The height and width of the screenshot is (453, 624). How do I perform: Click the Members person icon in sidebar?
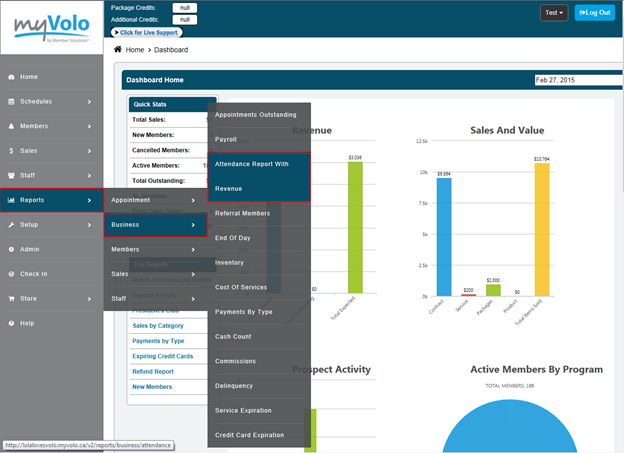[11, 126]
